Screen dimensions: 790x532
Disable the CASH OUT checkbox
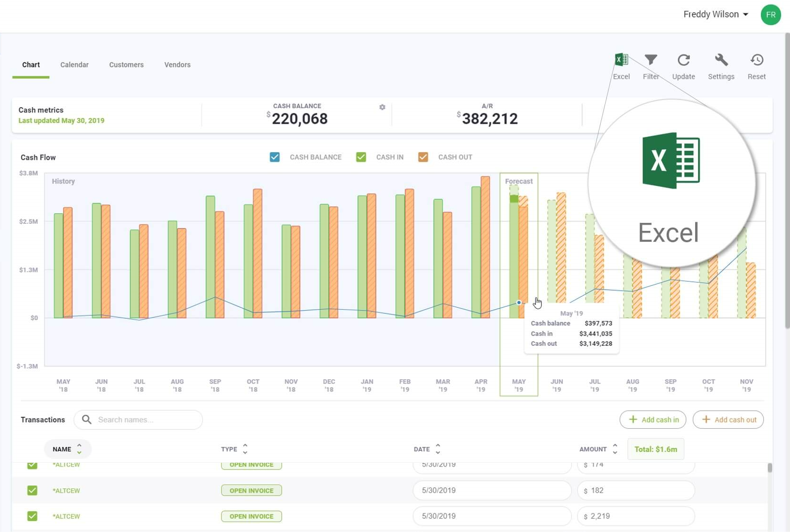[423, 157]
